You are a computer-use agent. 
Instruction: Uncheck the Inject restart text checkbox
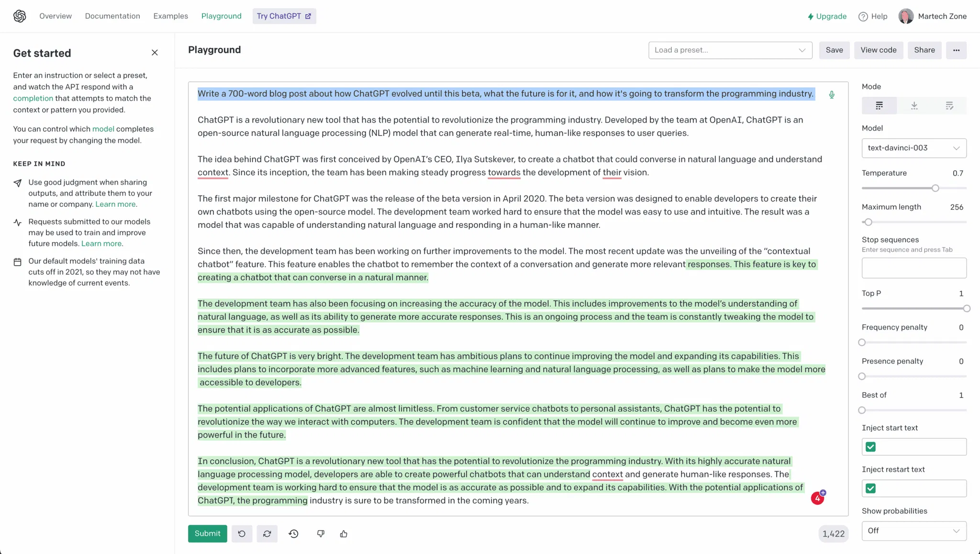[x=870, y=488]
